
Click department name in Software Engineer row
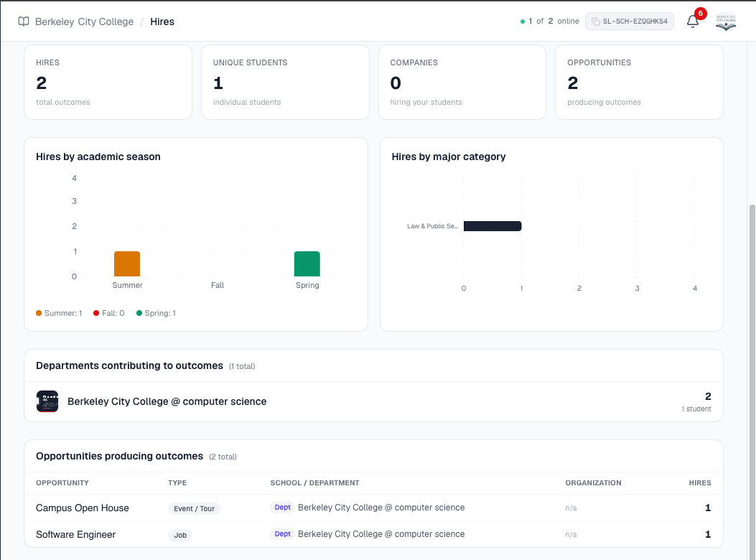[381, 534]
